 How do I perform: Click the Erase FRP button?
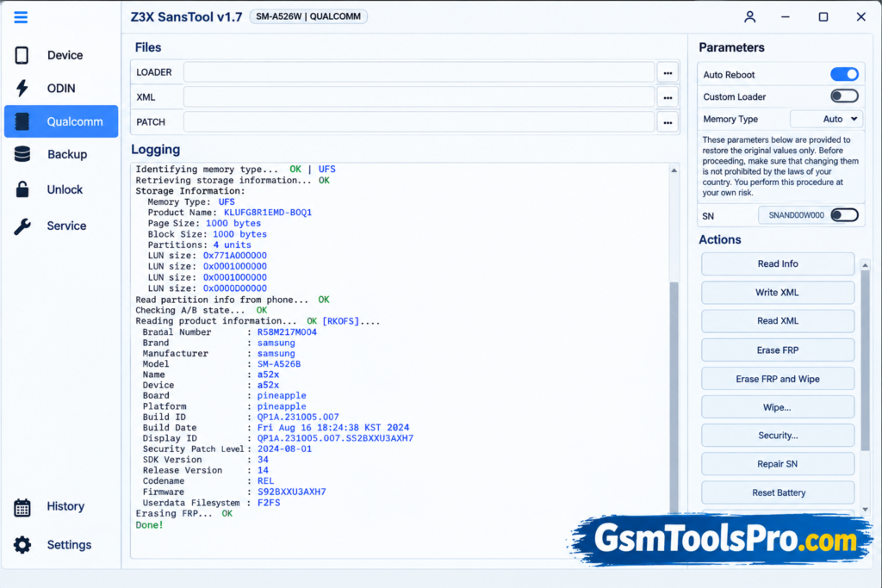point(778,350)
